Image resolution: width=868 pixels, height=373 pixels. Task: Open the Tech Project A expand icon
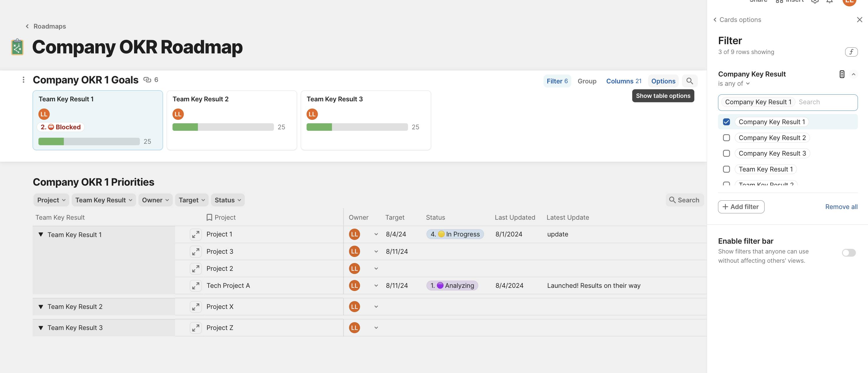click(195, 286)
